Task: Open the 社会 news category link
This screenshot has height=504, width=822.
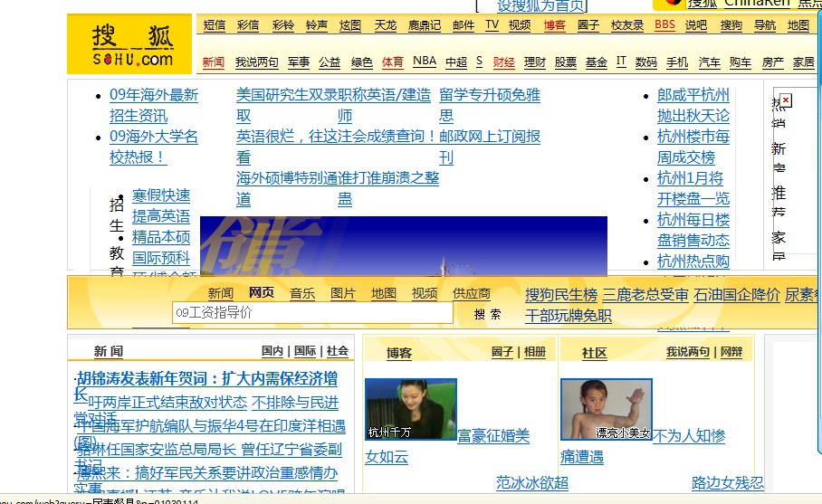Action: pos(337,351)
